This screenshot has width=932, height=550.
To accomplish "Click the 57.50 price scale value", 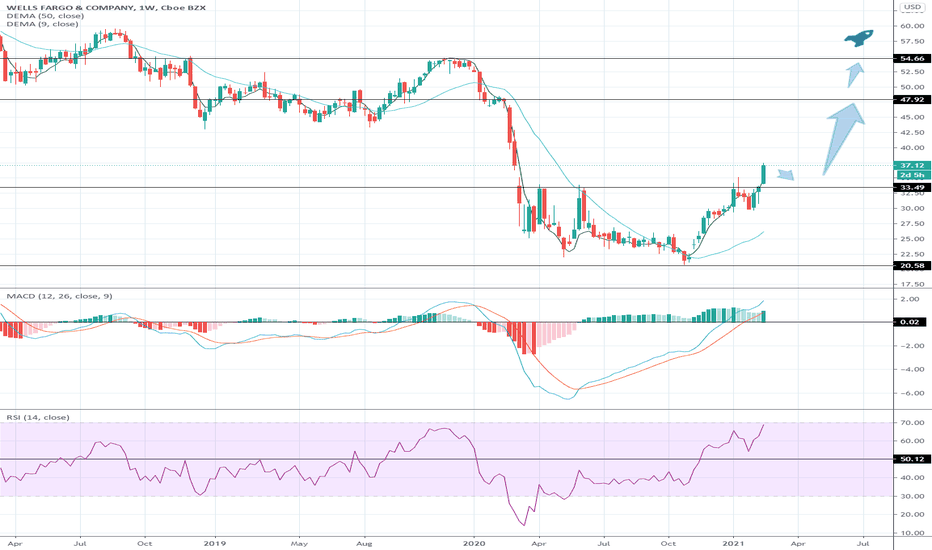I will pos(912,42).
